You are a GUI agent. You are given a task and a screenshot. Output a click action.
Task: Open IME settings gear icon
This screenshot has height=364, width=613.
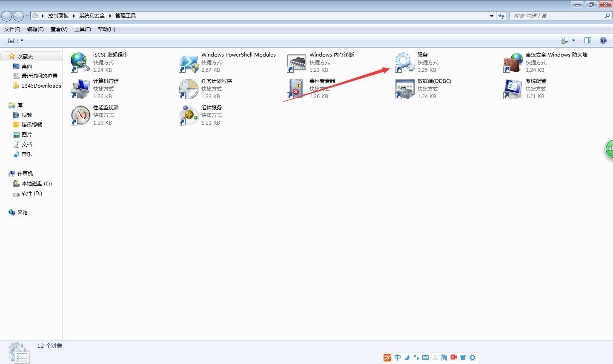pos(472,358)
